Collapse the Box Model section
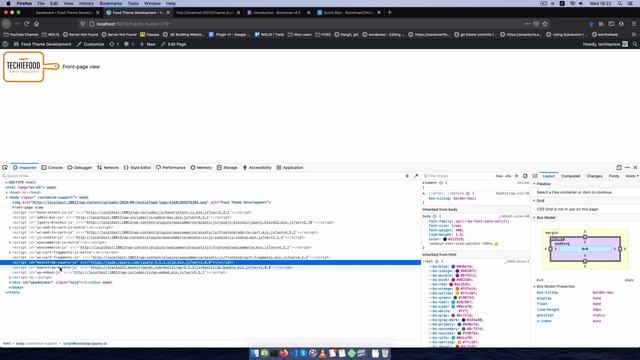640x360 pixels. pos(534,218)
